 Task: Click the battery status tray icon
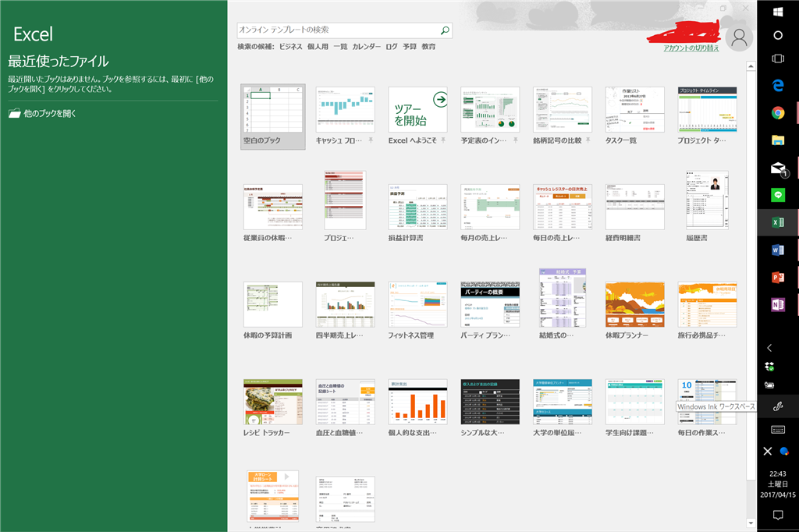pyautogui.click(x=769, y=385)
